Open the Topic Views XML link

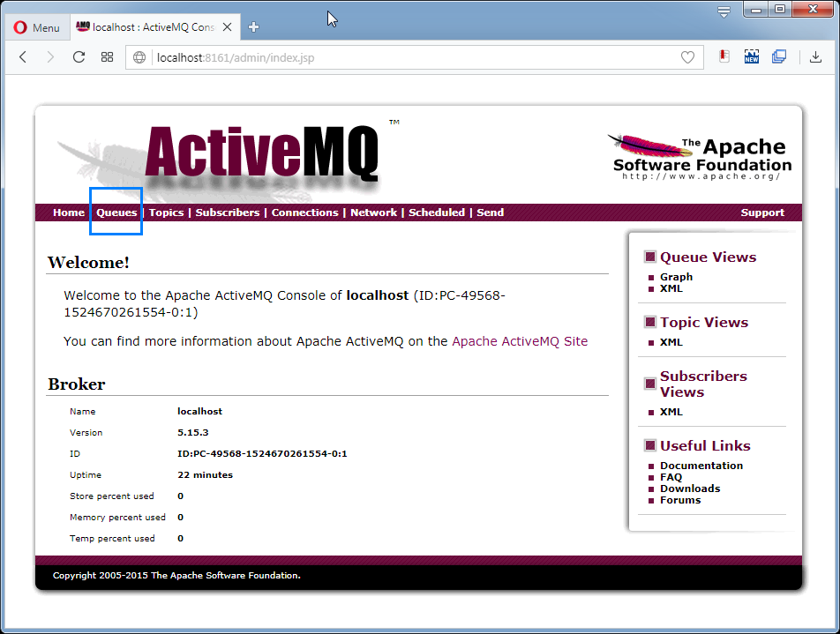[x=671, y=342]
